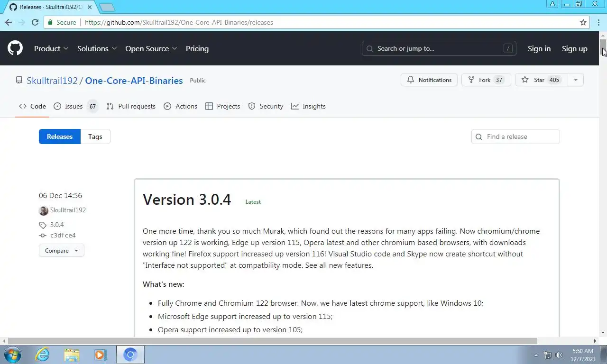Screen dimensions: 607x364
Task: Select the Releases toggle button
Action: click(x=60, y=136)
